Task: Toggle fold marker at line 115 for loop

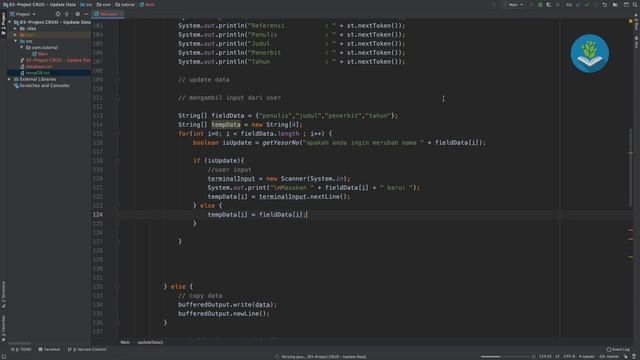Action: pos(118,134)
